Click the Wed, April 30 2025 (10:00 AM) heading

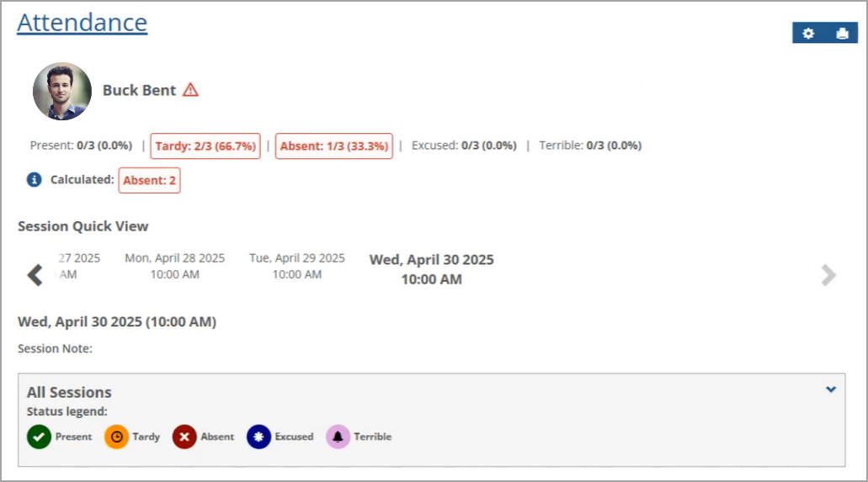(x=117, y=321)
